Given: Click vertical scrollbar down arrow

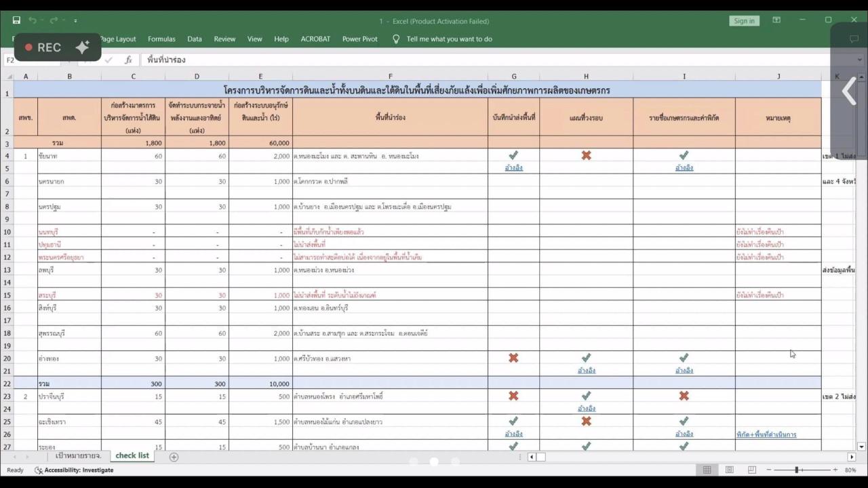Looking at the screenshot, I should point(862,447).
